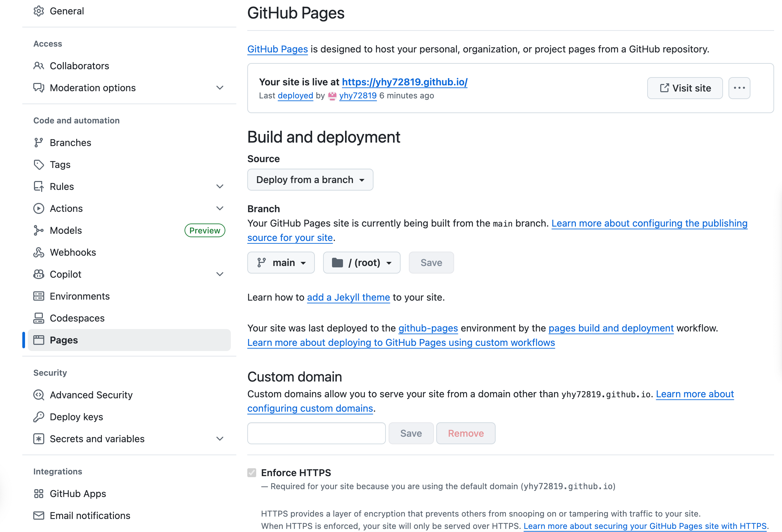
Task: Toggle the Enforce HTTPS checkbox
Action: [x=252, y=473]
